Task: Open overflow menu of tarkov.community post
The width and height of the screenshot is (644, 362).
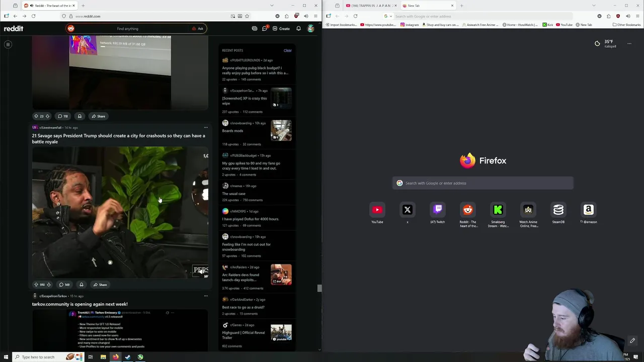Action: point(205,296)
